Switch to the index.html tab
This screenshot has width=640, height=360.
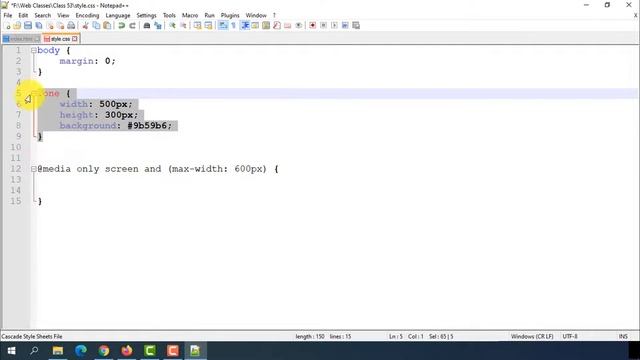[x=21, y=39]
